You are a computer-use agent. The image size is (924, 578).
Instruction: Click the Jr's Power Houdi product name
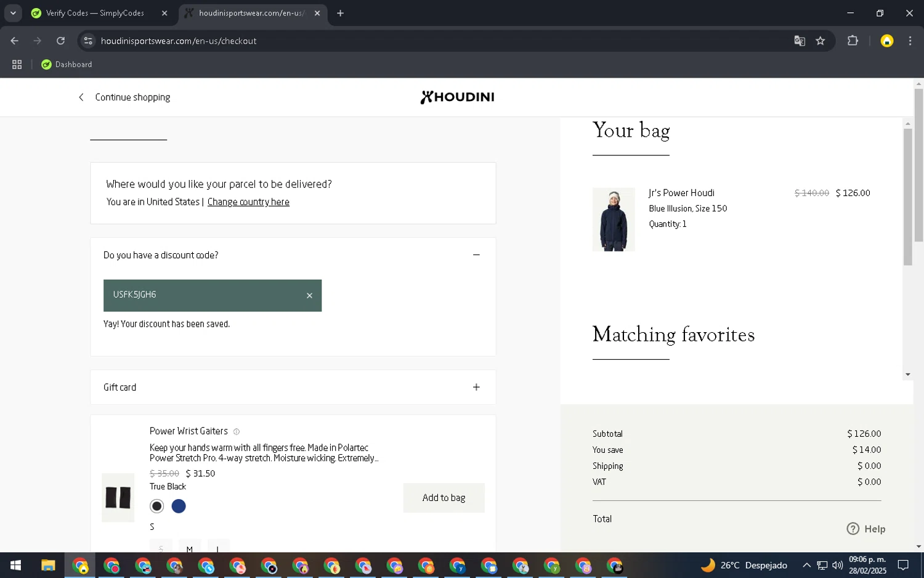point(681,193)
